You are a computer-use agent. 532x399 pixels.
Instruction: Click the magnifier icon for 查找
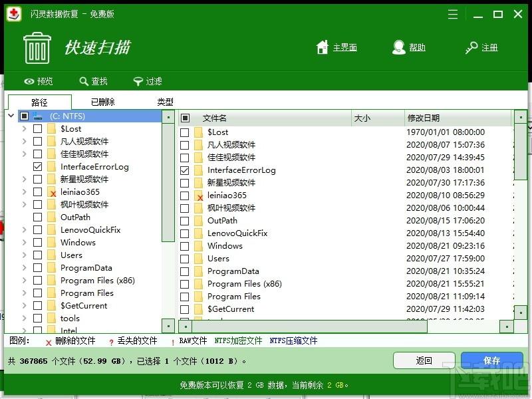point(84,81)
